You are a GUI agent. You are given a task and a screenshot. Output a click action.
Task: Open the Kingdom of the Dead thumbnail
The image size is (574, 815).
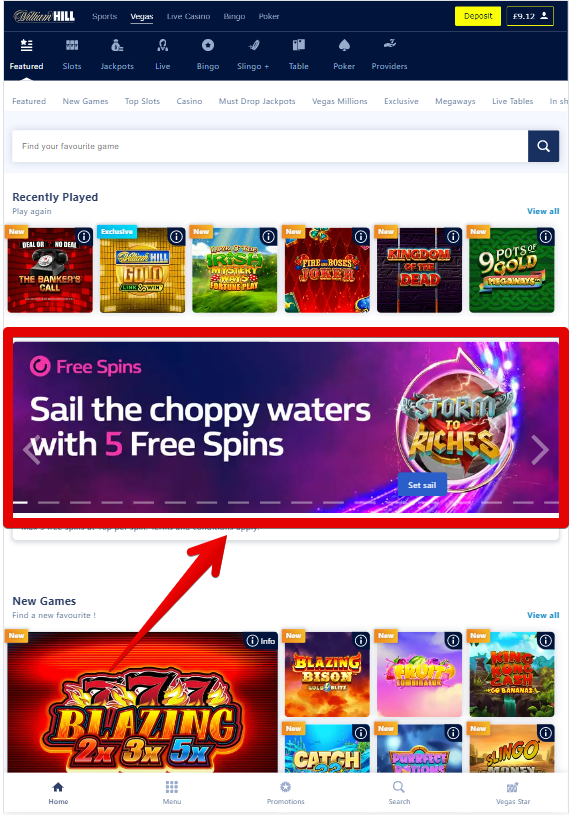pos(420,270)
